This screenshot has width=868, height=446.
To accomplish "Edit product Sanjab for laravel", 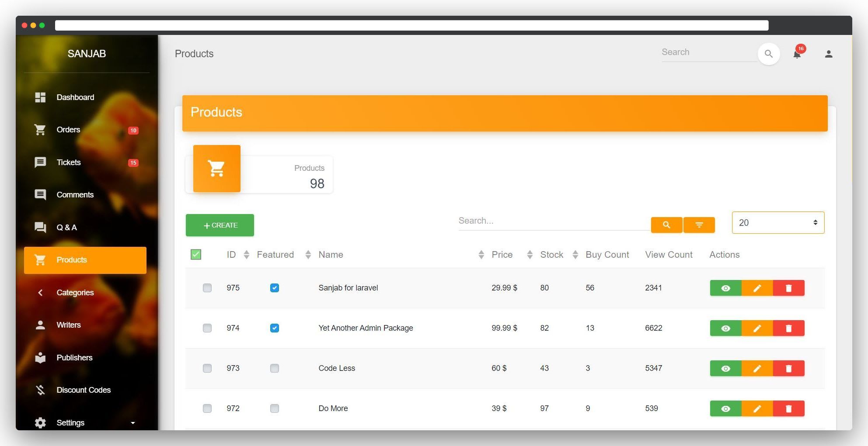I will [x=757, y=288].
